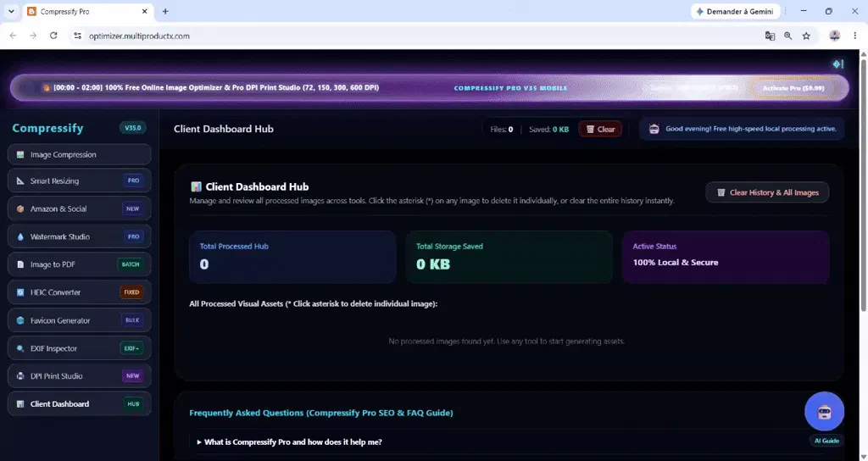Open a new browser tab
This screenshot has height=461, width=868.
(165, 11)
